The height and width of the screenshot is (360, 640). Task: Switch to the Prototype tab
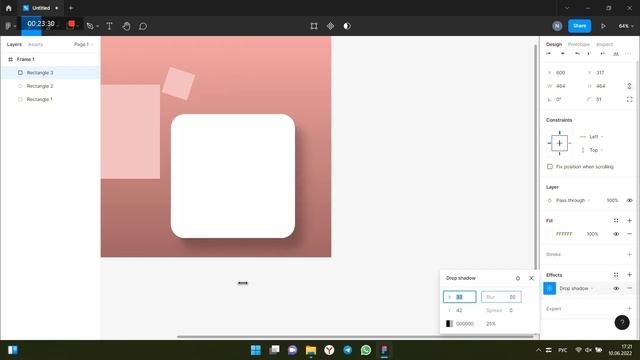(x=579, y=44)
